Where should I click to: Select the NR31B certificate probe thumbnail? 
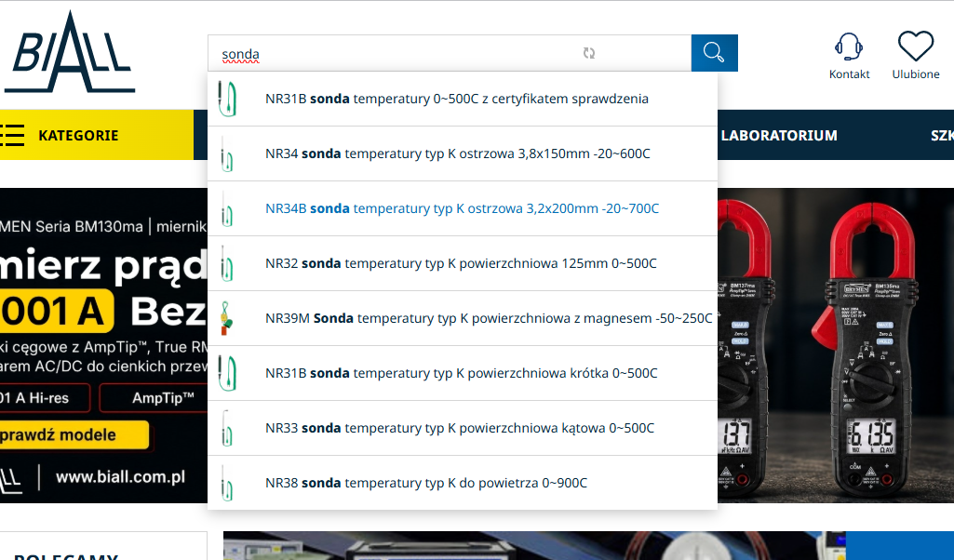[227, 99]
